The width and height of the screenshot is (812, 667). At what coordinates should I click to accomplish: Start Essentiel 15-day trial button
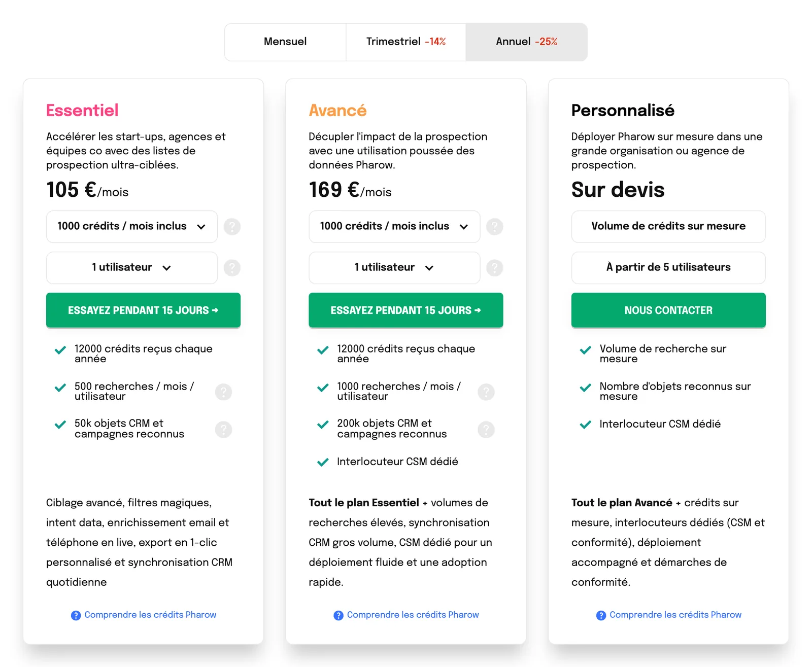pos(143,310)
